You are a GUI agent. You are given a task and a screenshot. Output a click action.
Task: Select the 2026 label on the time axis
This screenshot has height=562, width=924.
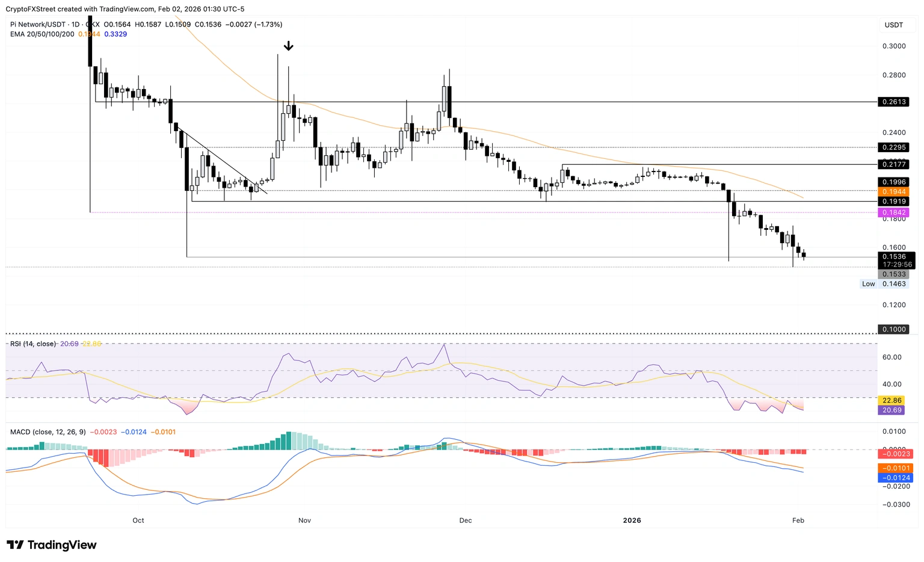[x=632, y=520]
